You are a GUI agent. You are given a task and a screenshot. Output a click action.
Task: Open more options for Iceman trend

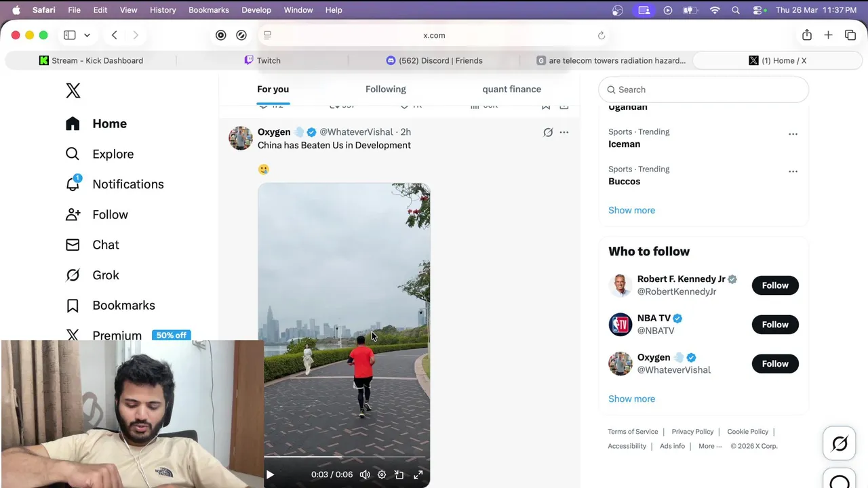(x=793, y=134)
